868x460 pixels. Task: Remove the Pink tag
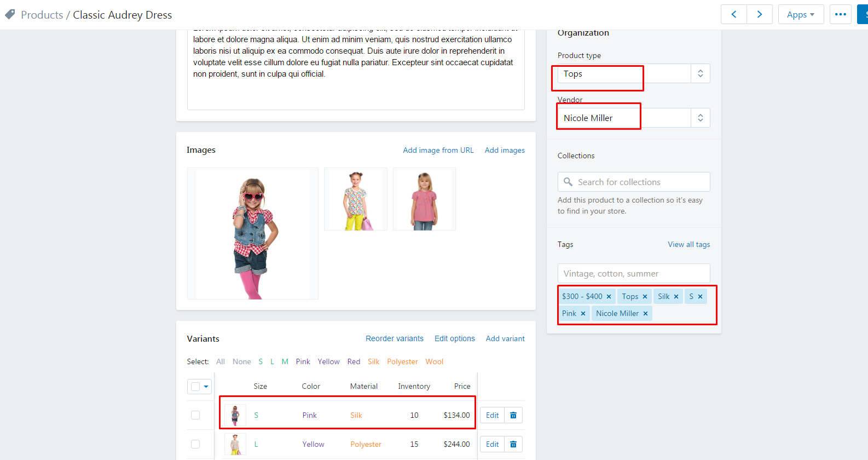coord(583,313)
